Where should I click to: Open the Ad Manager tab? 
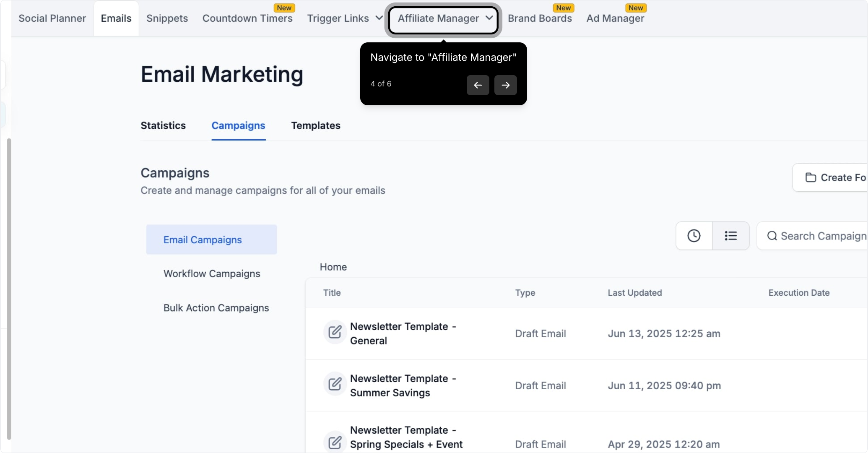pyautogui.click(x=615, y=18)
